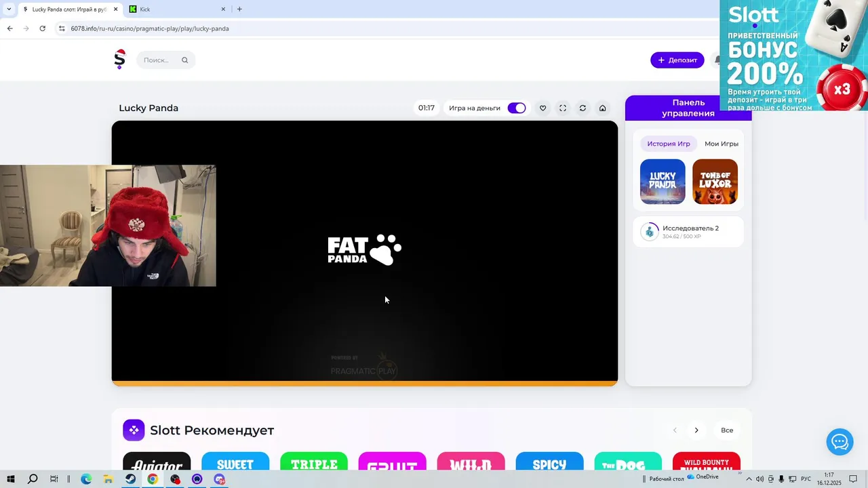Open the Aviator game card
868x488 pixels.
(x=157, y=461)
